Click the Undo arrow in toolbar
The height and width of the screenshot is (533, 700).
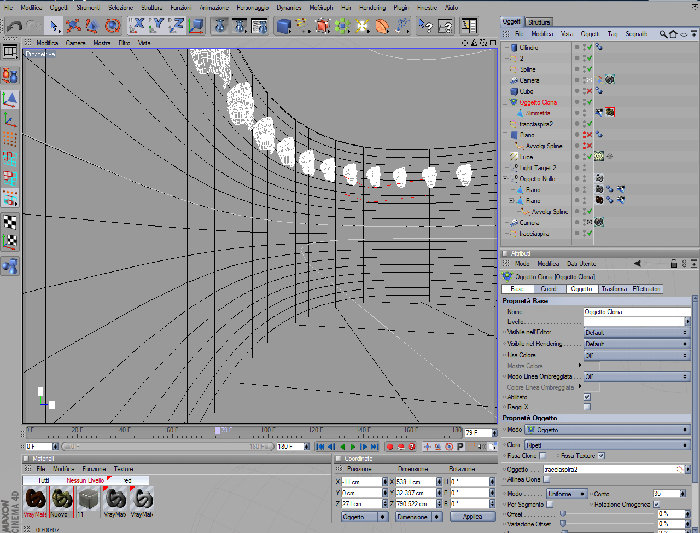coord(14,26)
